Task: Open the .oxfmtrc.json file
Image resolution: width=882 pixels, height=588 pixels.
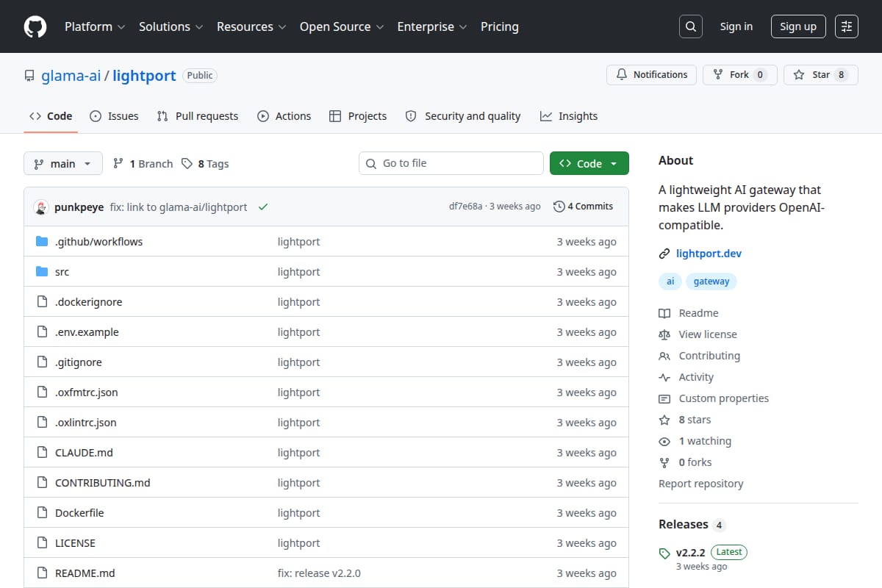Action: (87, 392)
